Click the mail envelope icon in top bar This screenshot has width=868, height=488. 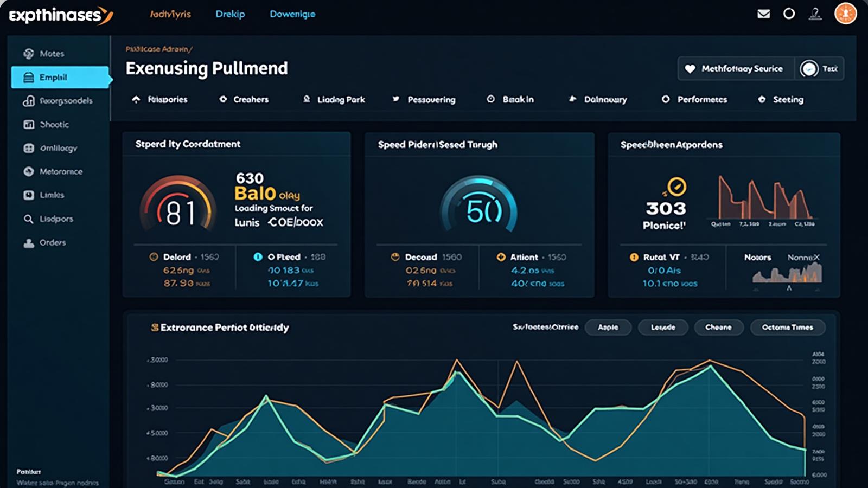pyautogui.click(x=763, y=14)
